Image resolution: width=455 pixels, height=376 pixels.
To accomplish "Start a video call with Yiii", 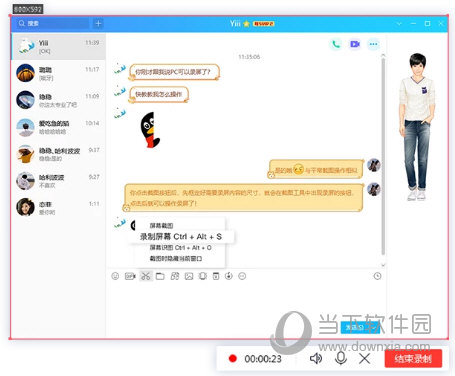I will click(x=355, y=44).
